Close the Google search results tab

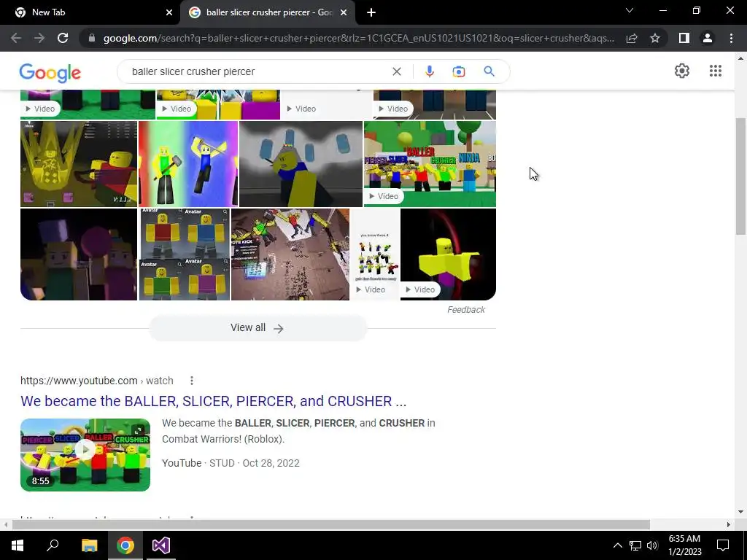pos(344,12)
